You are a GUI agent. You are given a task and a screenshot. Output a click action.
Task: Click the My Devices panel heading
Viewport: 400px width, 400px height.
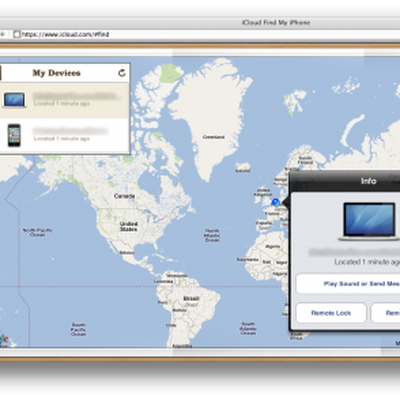56,73
